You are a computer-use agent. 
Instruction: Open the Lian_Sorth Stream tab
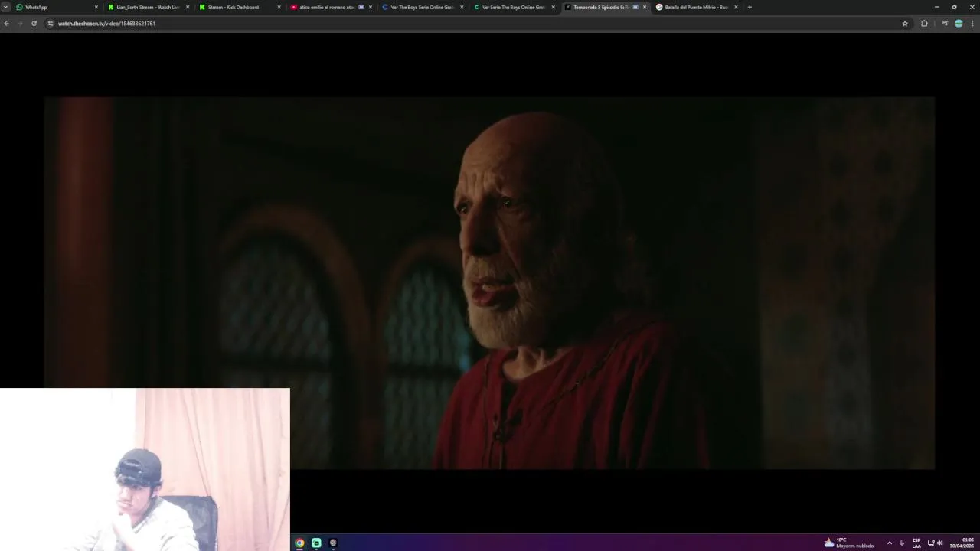(x=148, y=7)
